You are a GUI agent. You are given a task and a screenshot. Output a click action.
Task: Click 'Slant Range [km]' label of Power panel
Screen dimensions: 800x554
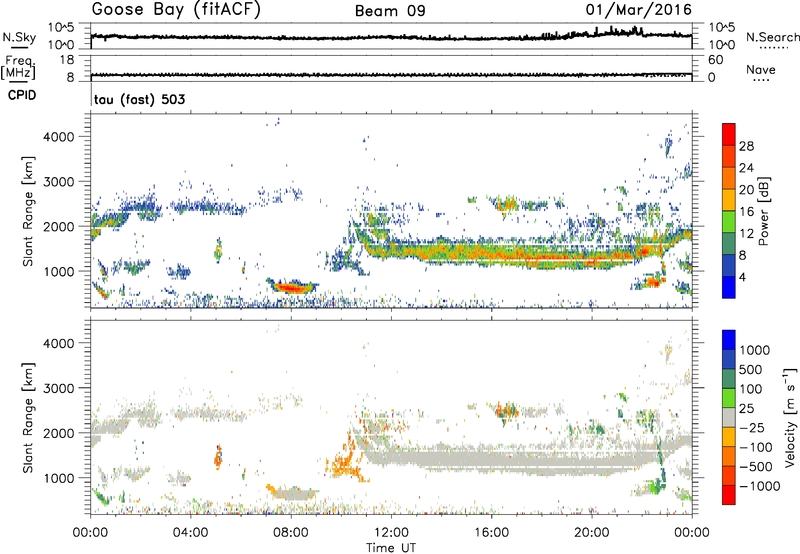point(28,211)
